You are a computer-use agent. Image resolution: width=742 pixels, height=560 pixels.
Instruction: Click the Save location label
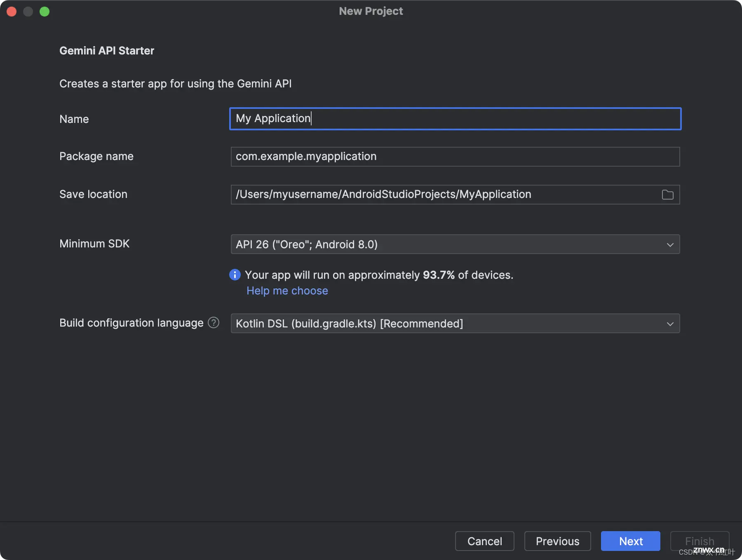pyautogui.click(x=93, y=194)
